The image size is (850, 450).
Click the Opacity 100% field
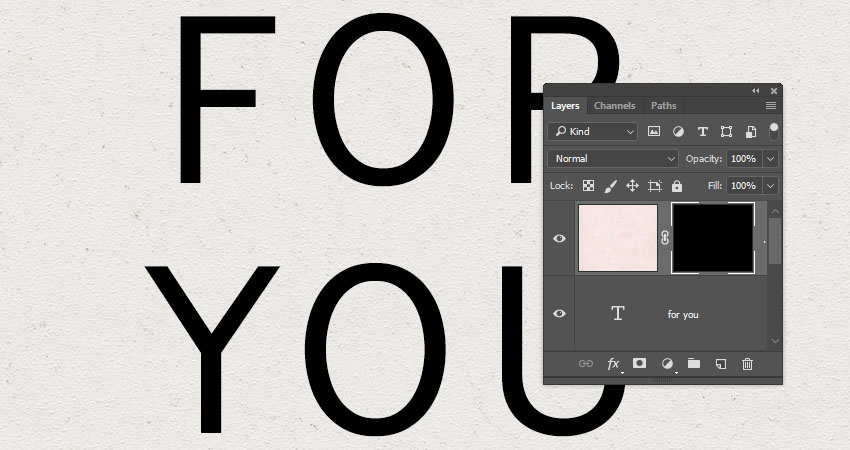[x=743, y=158]
